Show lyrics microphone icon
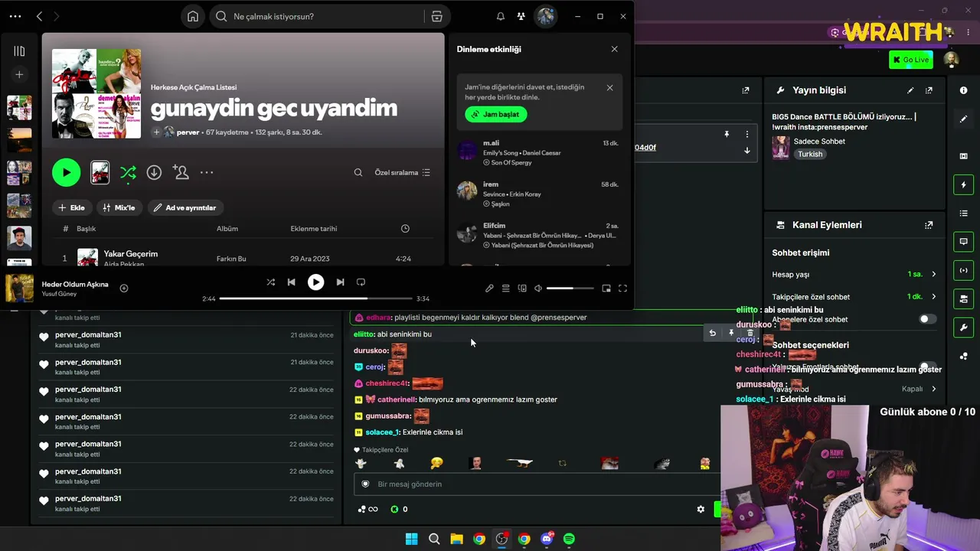 [489, 289]
